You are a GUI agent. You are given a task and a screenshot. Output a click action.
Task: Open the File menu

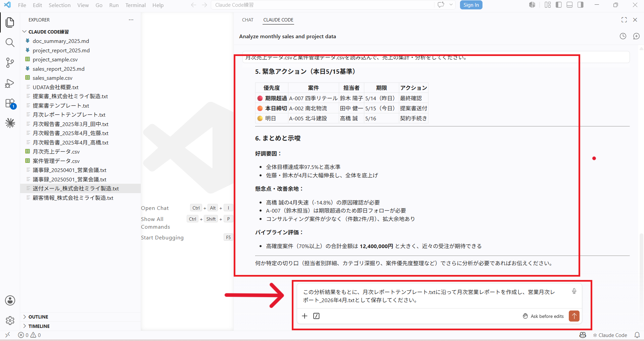[x=22, y=5]
